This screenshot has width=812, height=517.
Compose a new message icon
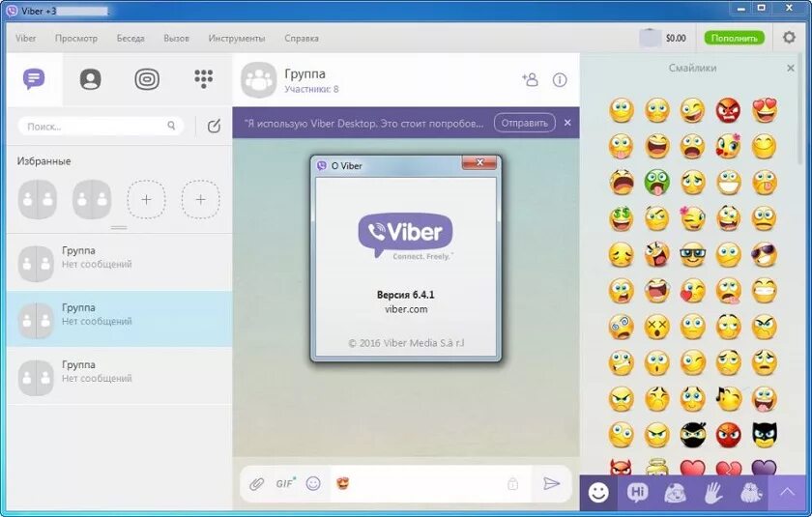pos(214,126)
